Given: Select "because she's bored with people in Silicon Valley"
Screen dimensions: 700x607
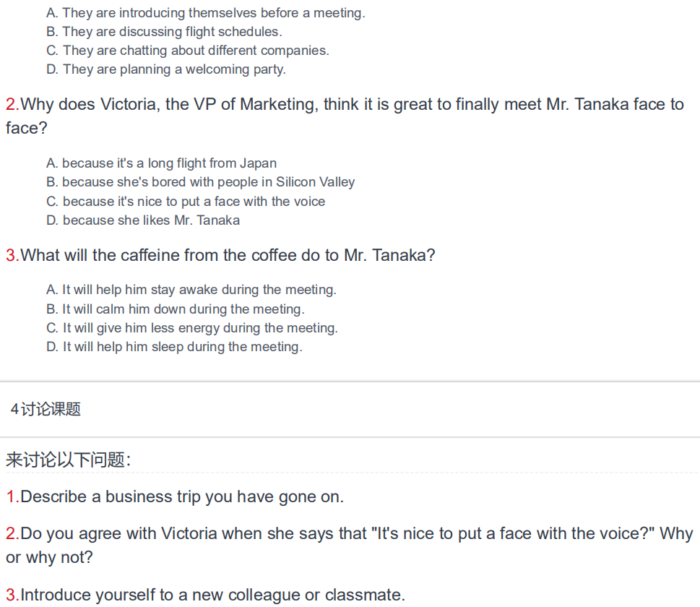Looking at the screenshot, I should pos(200,182).
